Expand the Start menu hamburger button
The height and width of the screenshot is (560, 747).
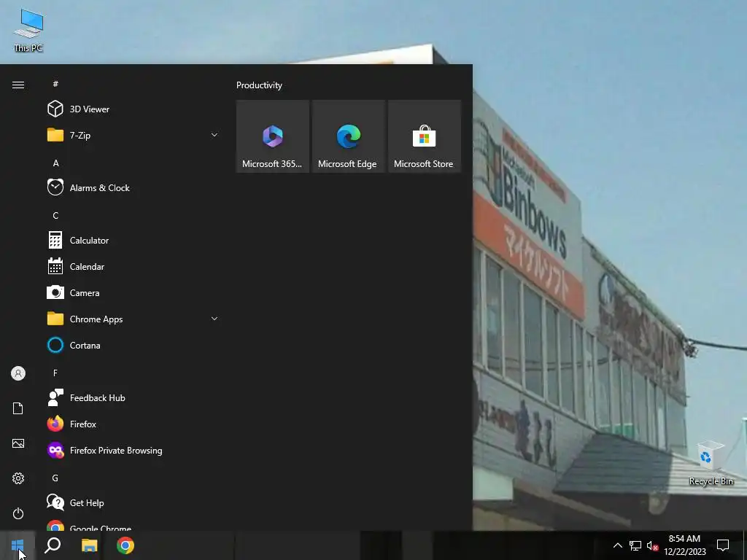click(18, 85)
